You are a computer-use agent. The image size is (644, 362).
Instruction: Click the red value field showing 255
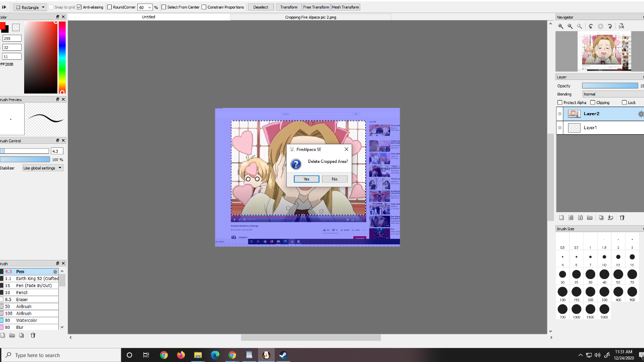[x=12, y=38]
